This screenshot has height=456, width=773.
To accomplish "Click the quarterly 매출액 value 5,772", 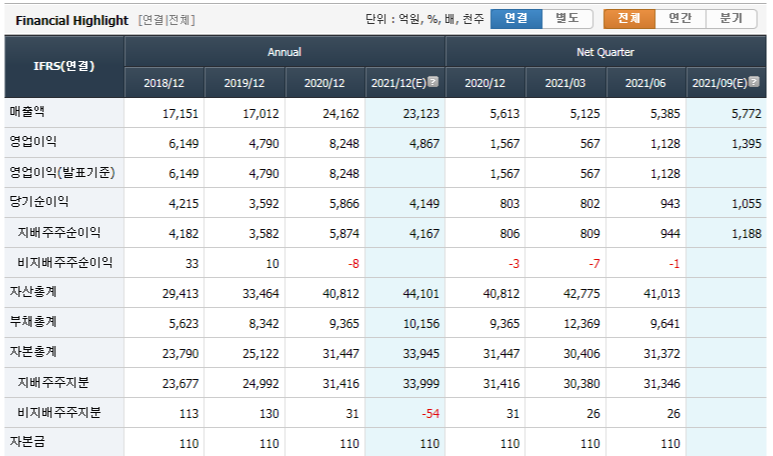I will [746, 114].
